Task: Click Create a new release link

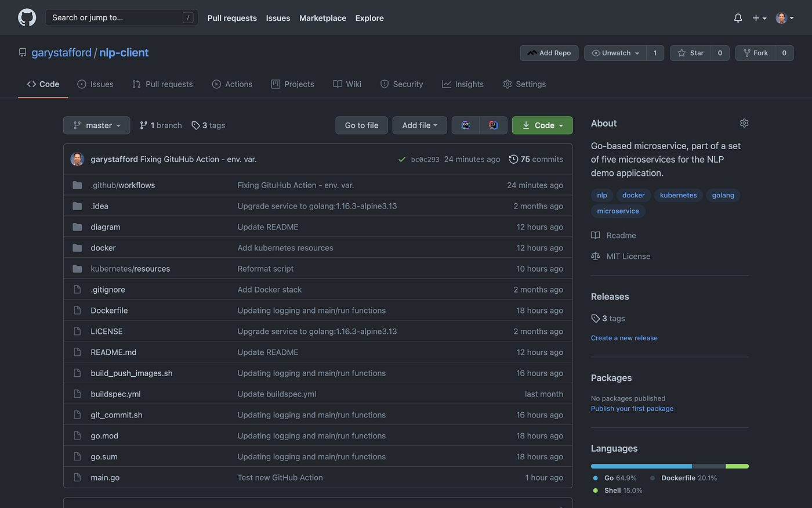Action: coord(624,338)
